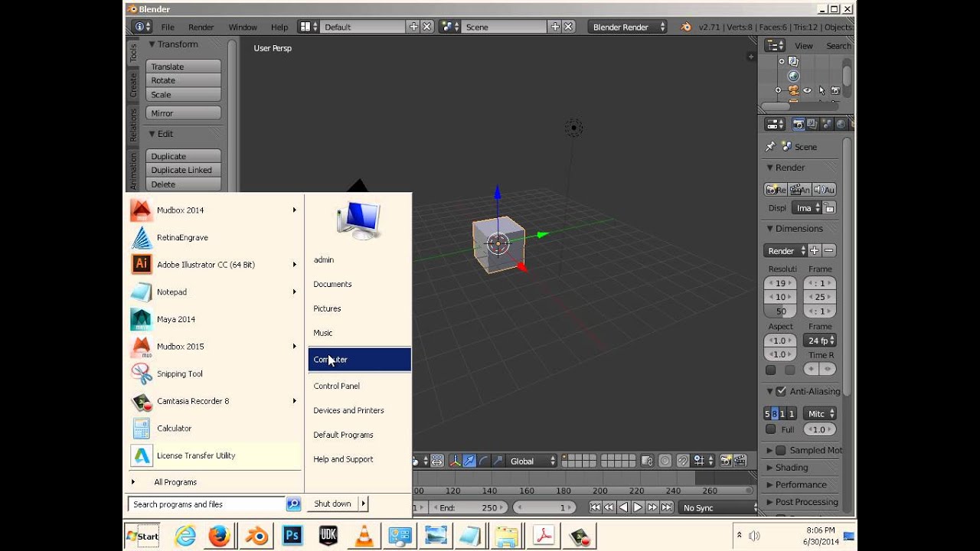The image size is (980, 551).
Task: Open Photoshop from the taskbar
Action: click(292, 536)
